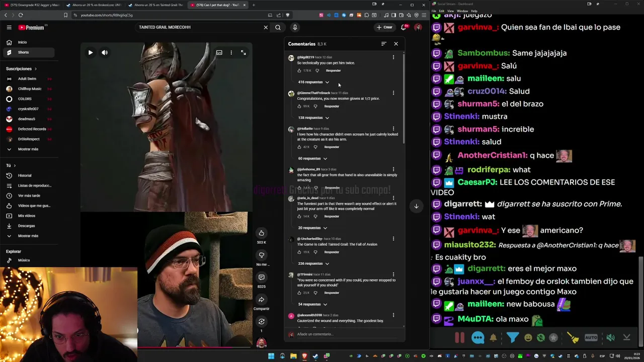Switch to the BrokenLore Steam tab

tap(94, 5)
